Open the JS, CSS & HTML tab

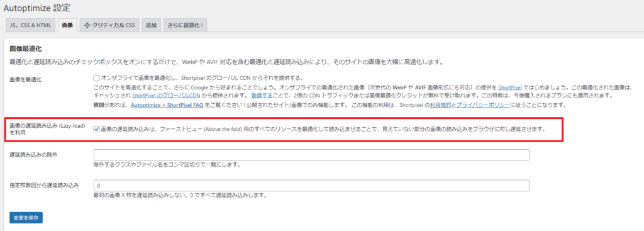click(30, 25)
